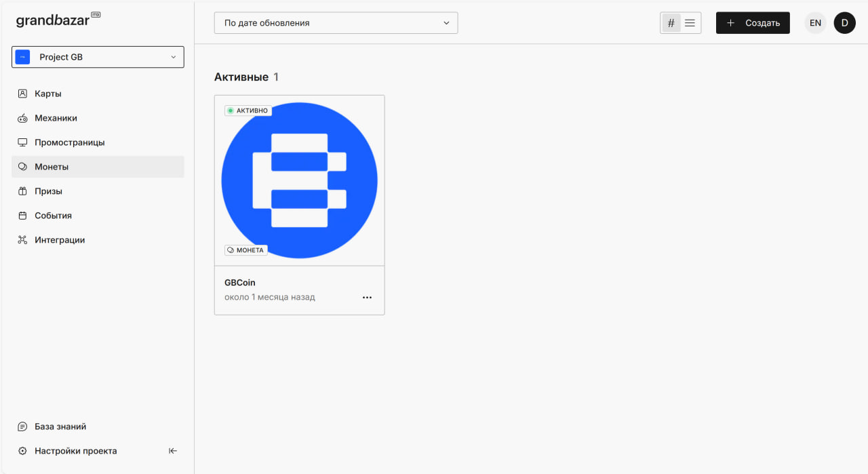This screenshot has height=474, width=868.
Task: Open the GBCoin card title
Action: (x=240, y=283)
